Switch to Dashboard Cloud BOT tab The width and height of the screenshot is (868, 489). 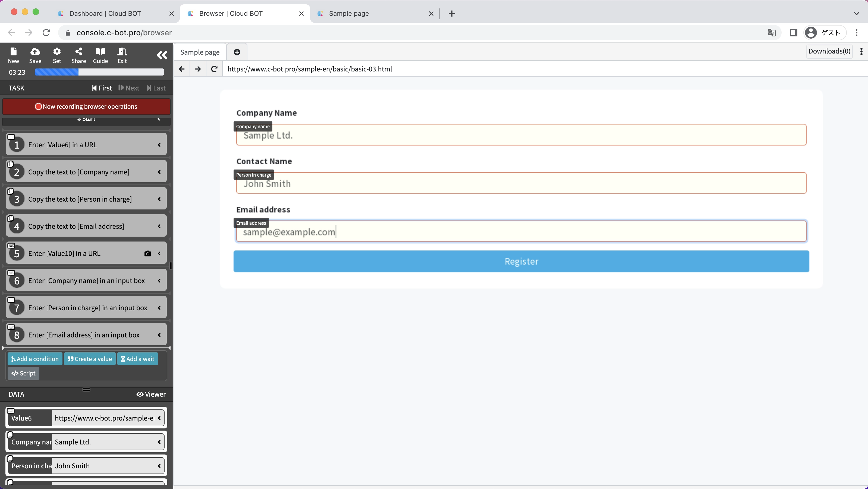(105, 14)
